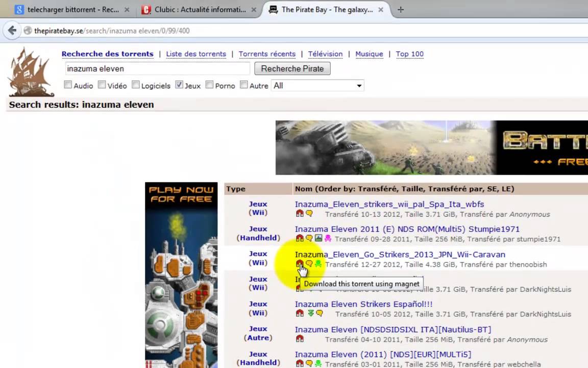Open Inazuma Eleven (2011) [NDS][EUR][MULTi5] link
This screenshot has width=588, height=368.
point(383,355)
